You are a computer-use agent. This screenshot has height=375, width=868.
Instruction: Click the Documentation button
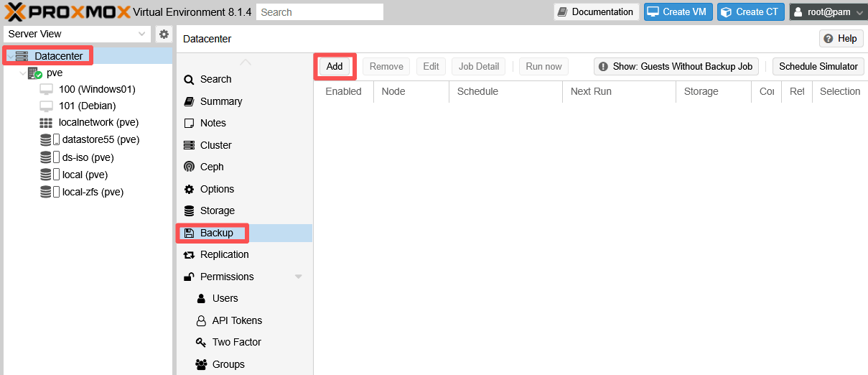click(595, 11)
